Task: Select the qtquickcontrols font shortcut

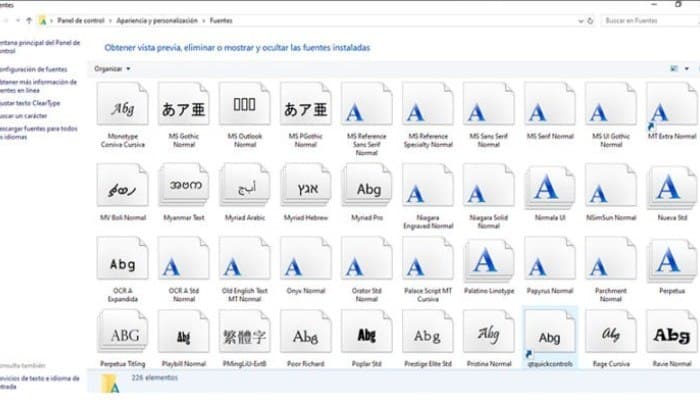Action: pyautogui.click(x=550, y=332)
